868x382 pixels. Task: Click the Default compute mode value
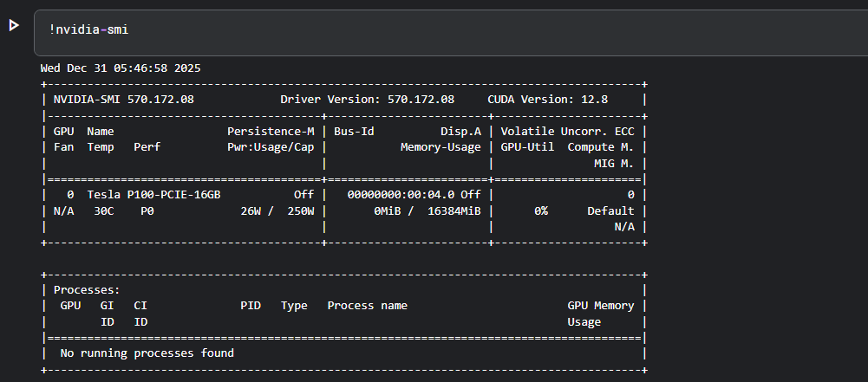click(610, 210)
